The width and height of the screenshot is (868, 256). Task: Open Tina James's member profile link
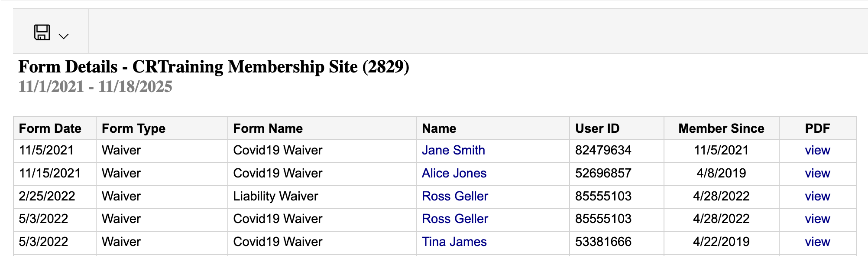(x=454, y=242)
